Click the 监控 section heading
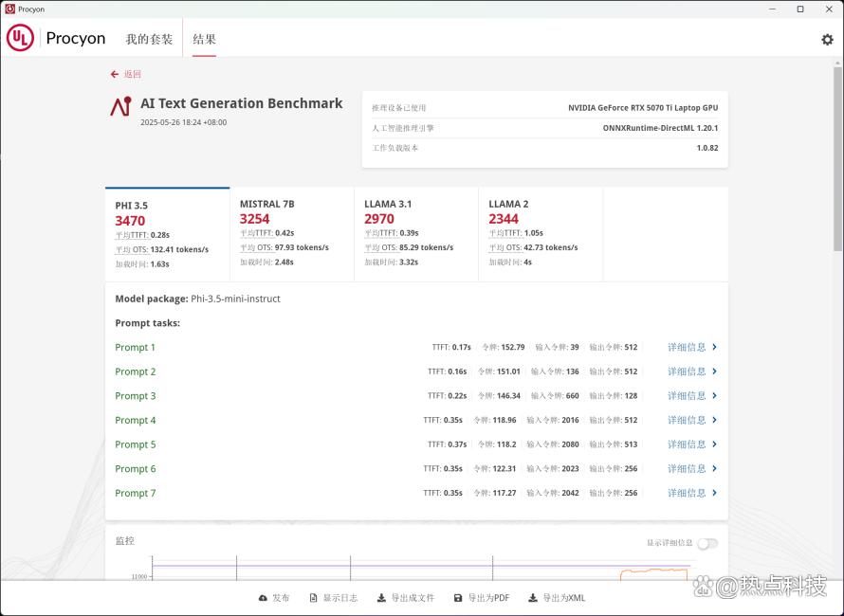The image size is (844, 616). point(125,541)
